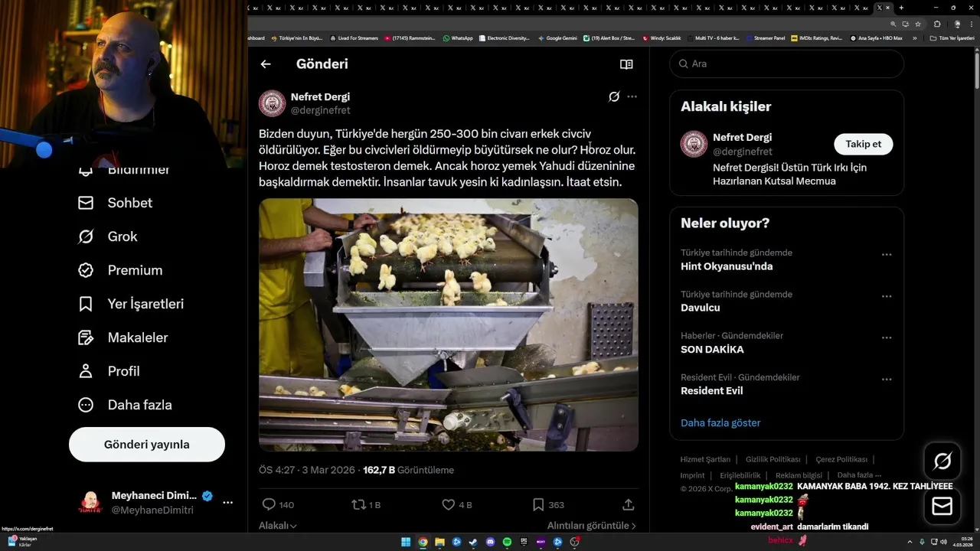Image resolution: width=980 pixels, height=551 pixels.
Task: Open Spotify from the taskbar
Action: pyautogui.click(x=507, y=542)
